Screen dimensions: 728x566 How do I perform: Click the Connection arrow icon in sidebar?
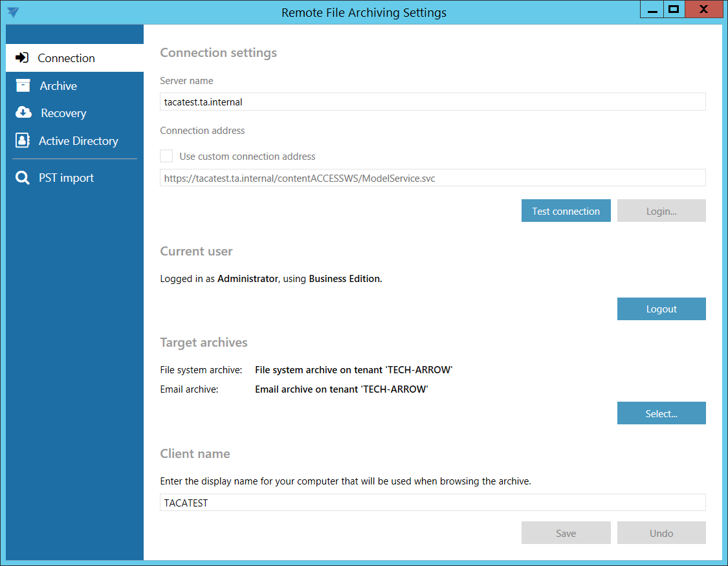click(x=22, y=58)
